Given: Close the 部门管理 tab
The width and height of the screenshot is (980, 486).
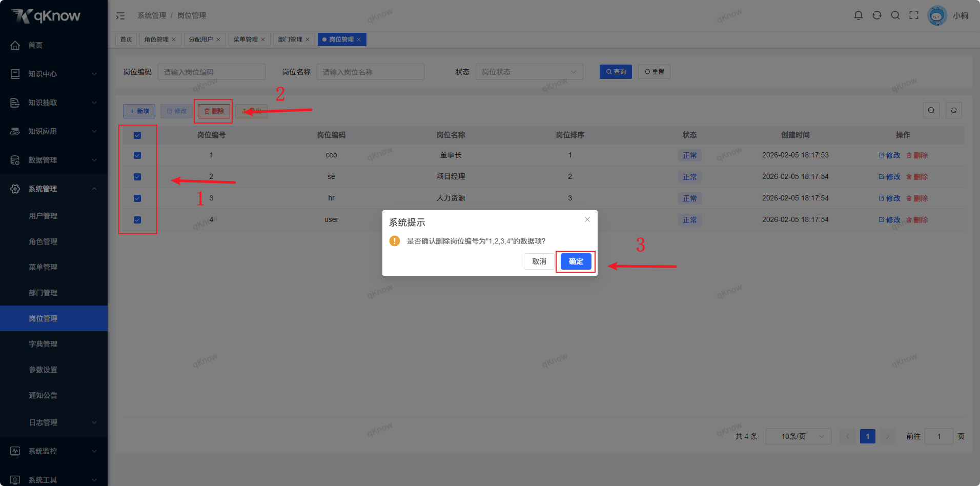Looking at the screenshot, I should click(x=308, y=39).
